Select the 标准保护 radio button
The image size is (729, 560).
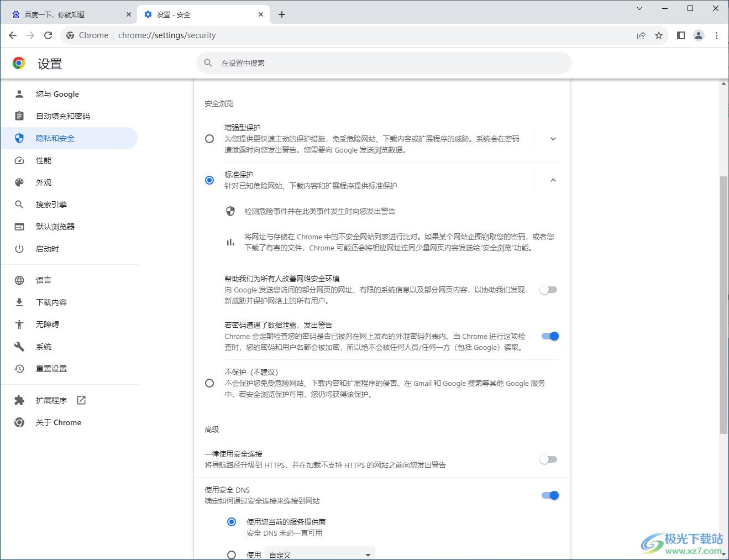pyautogui.click(x=209, y=180)
